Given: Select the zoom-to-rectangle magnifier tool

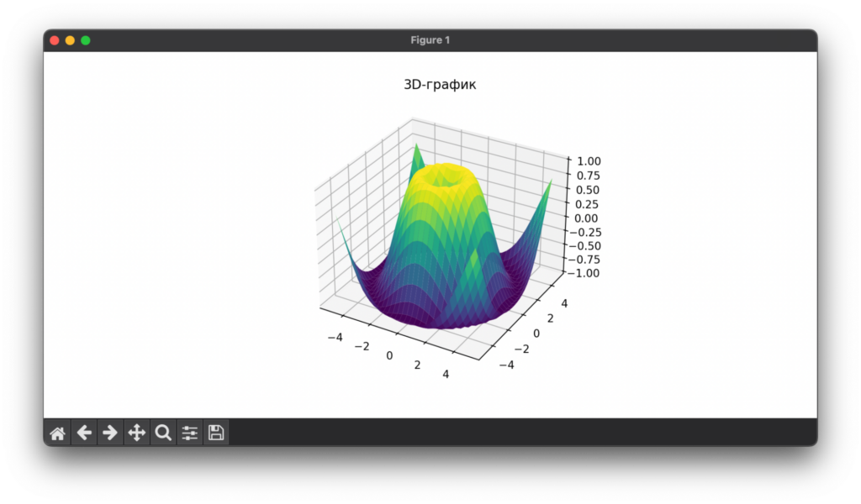Looking at the screenshot, I should [162, 432].
